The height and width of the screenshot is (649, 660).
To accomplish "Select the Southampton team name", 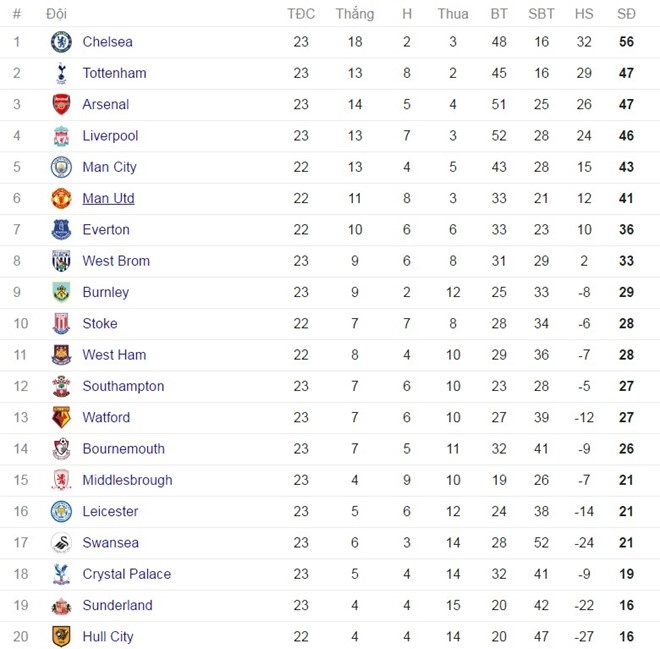I will (123, 386).
